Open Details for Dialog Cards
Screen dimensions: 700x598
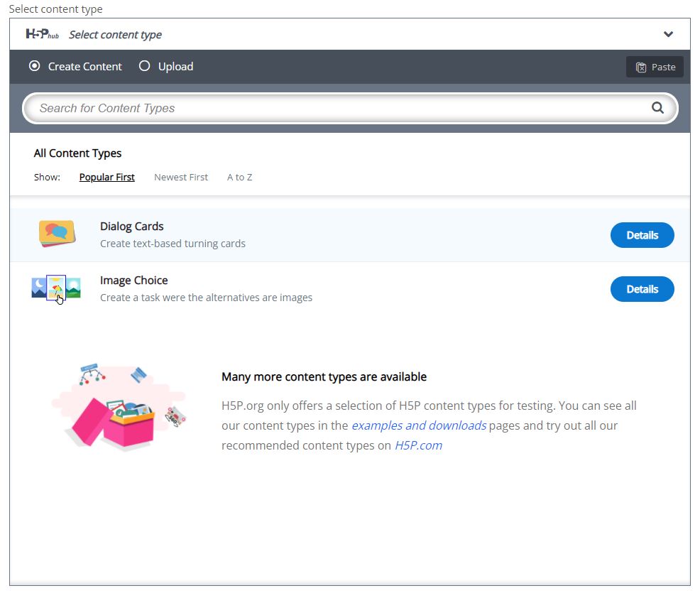(642, 235)
